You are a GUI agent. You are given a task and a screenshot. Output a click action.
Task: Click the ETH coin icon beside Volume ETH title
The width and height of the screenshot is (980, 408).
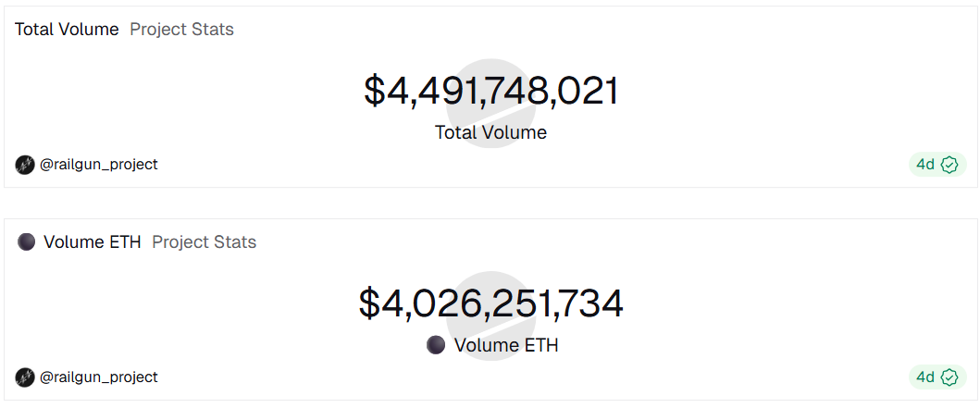click(x=27, y=242)
